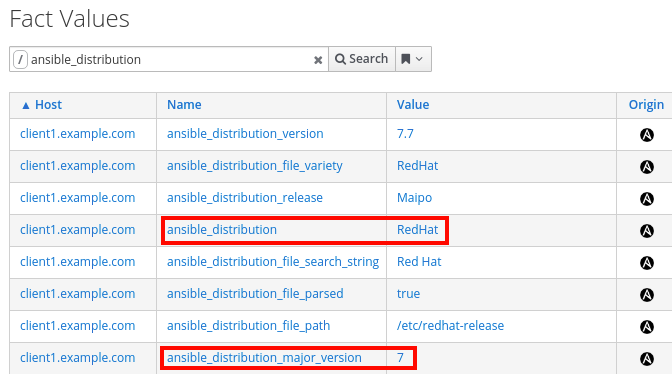Click the Ansible origin icon for ansible_distribution_version
The height and width of the screenshot is (374, 672).
646,135
